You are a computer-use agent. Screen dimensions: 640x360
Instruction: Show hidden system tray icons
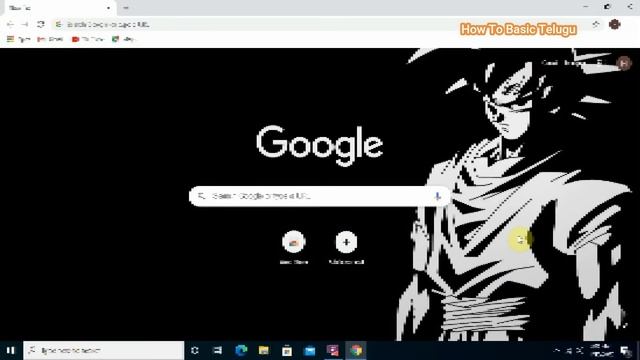pyautogui.click(x=557, y=350)
